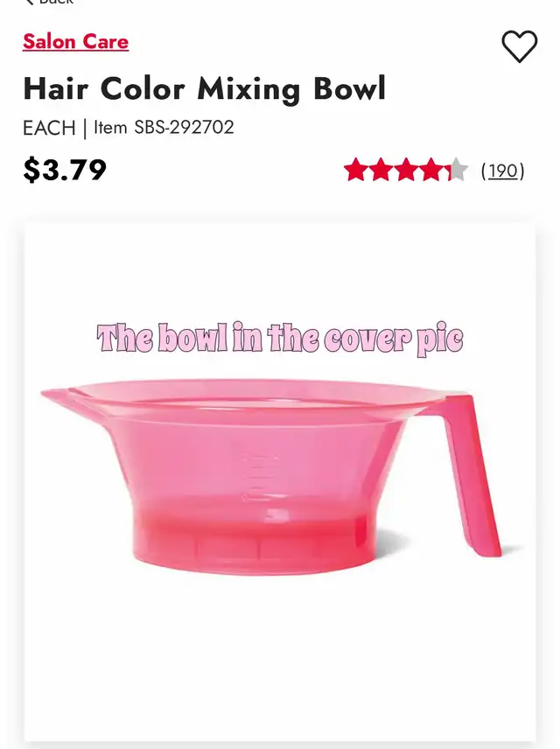Click the $3.79 price
This screenshot has width=560, height=749.
(x=65, y=170)
